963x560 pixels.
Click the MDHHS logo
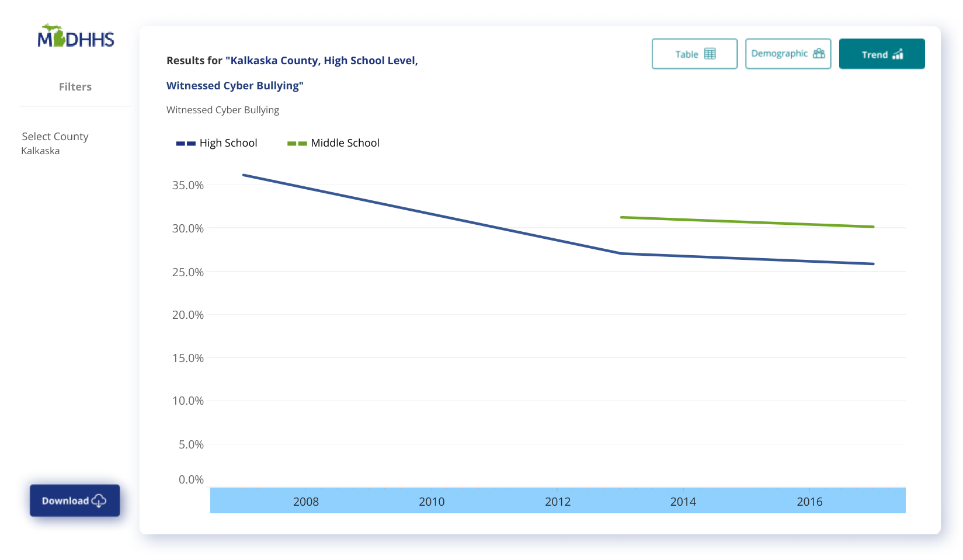click(x=76, y=37)
